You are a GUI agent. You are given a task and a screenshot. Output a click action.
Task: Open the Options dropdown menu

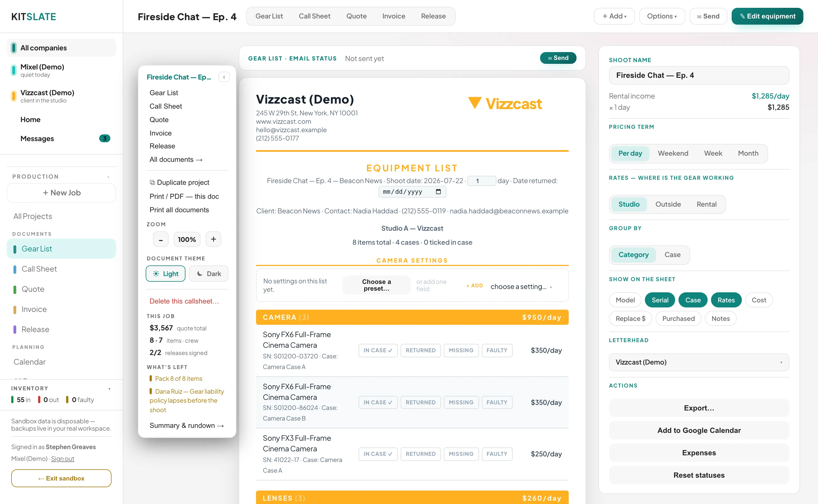tap(662, 16)
